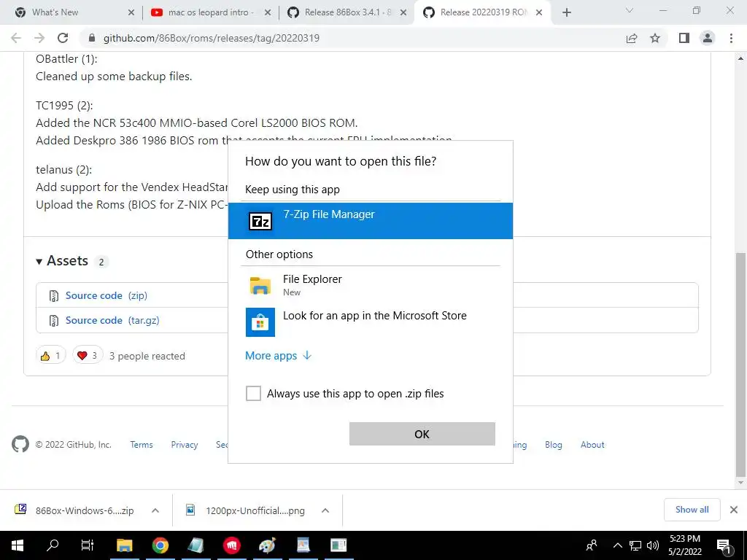The width and height of the screenshot is (747, 560).
Task: Go back to previous page
Action: [x=16, y=38]
